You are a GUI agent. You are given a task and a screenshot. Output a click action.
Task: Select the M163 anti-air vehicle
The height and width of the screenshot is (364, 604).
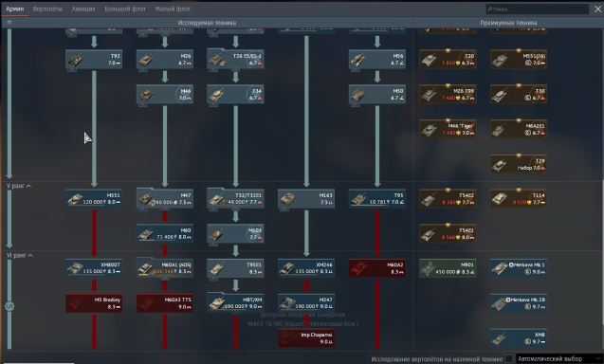[x=306, y=198]
